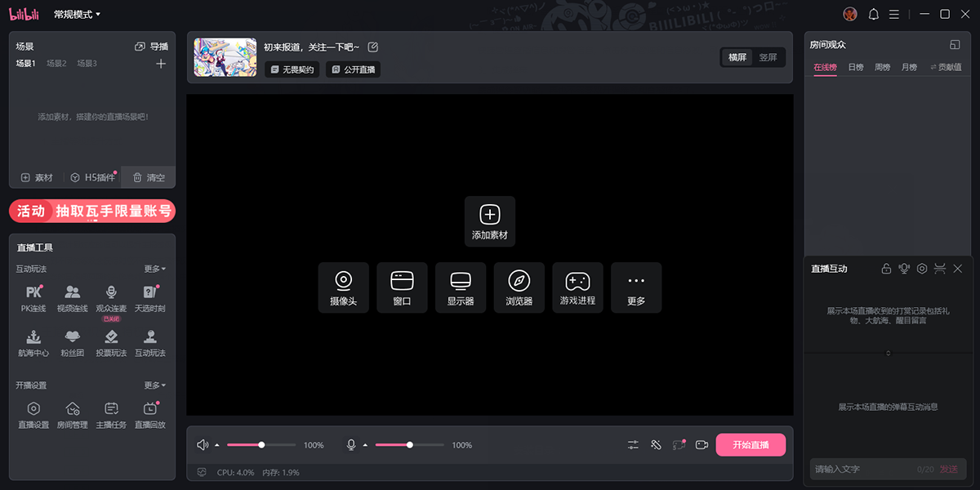The image size is (980, 490).
Task: Click the audio mixer sliders icon
Action: (x=633, y=445)
